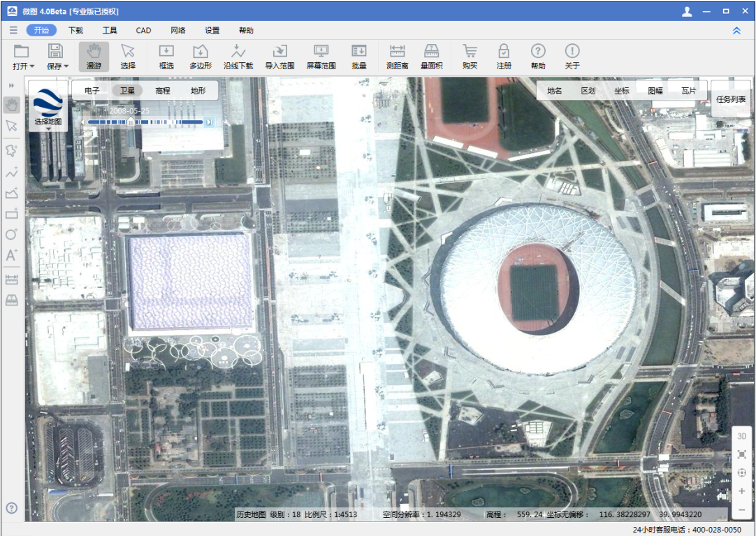
Task: Switch to the CAD menu tab
Action: click(143, 31)
